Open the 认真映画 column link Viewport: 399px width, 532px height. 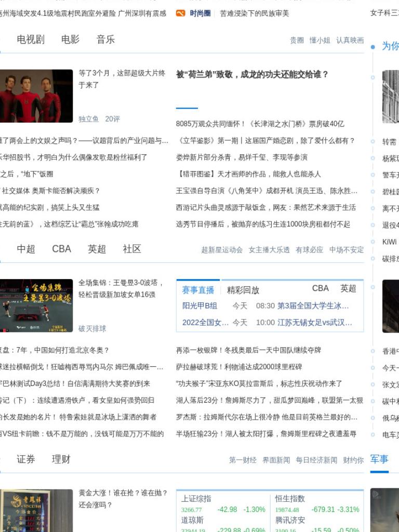coord(350,41)
